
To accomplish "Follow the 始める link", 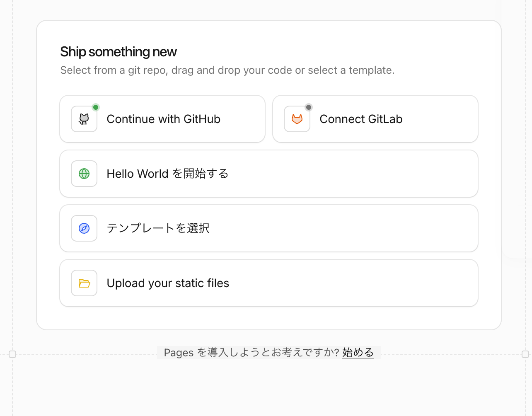I will (358, 352).
